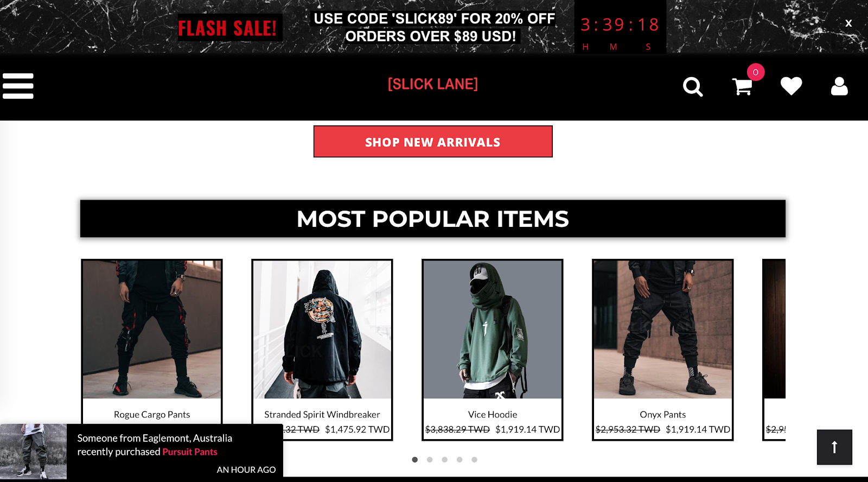Open the search magnifier icon
This screenshot has height=482, width=868.
[693, 87]
